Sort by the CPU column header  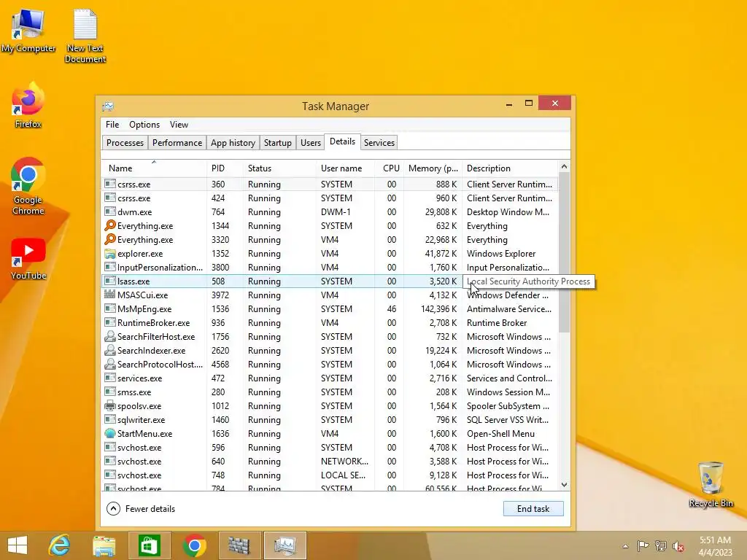click(390, 168)
